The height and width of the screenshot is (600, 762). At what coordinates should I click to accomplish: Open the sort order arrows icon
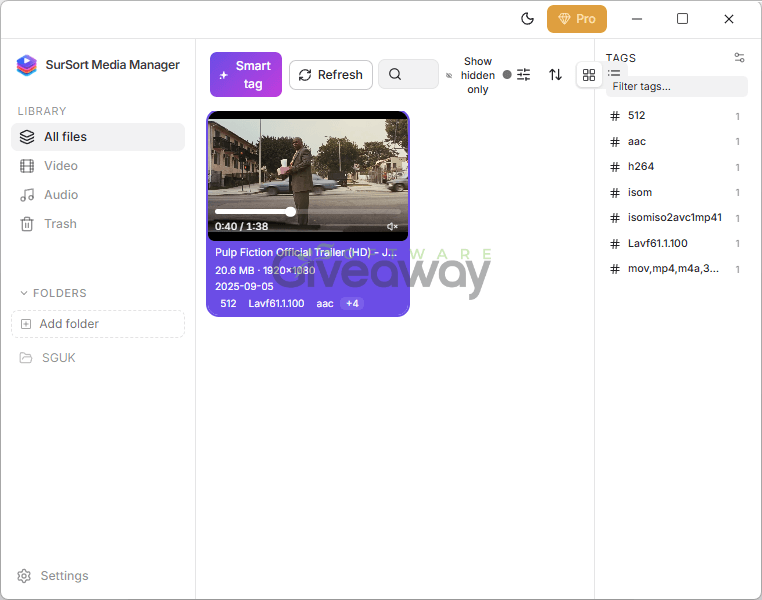coord(555,75)
